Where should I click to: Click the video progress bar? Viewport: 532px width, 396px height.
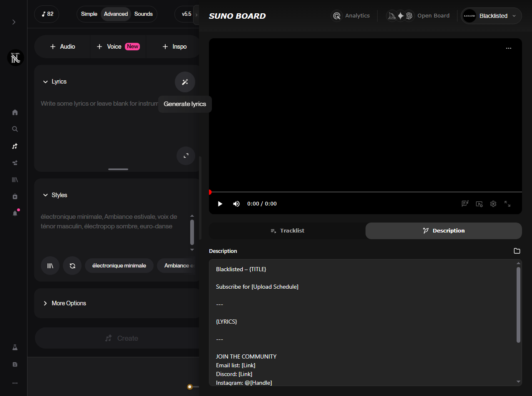pos(365,192)
